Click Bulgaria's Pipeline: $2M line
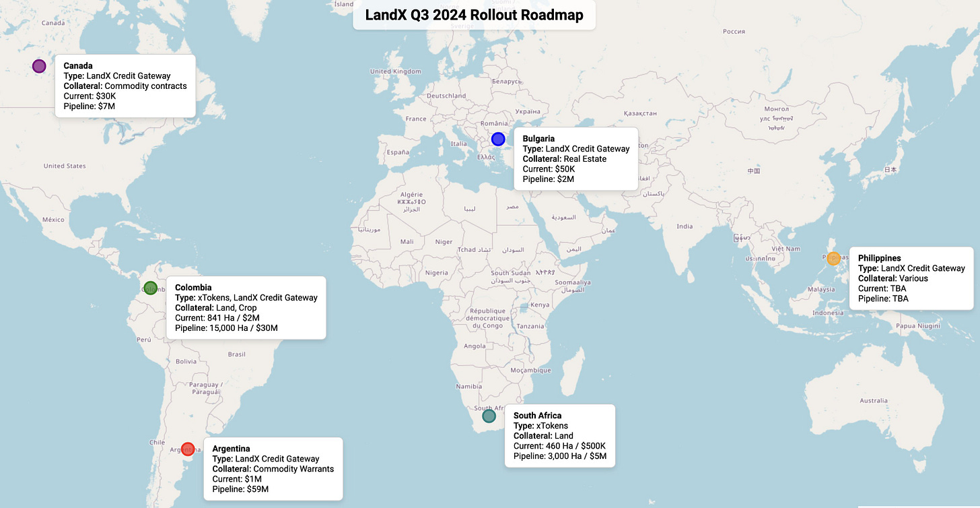 548,179
